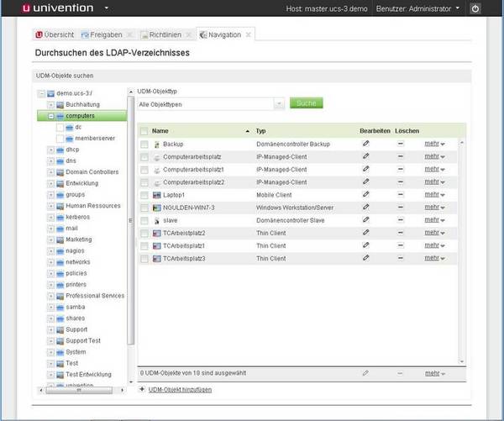Click the edit pencil for slave row
504x421 pixels.
pyautogui.click(x=365, y=219)
